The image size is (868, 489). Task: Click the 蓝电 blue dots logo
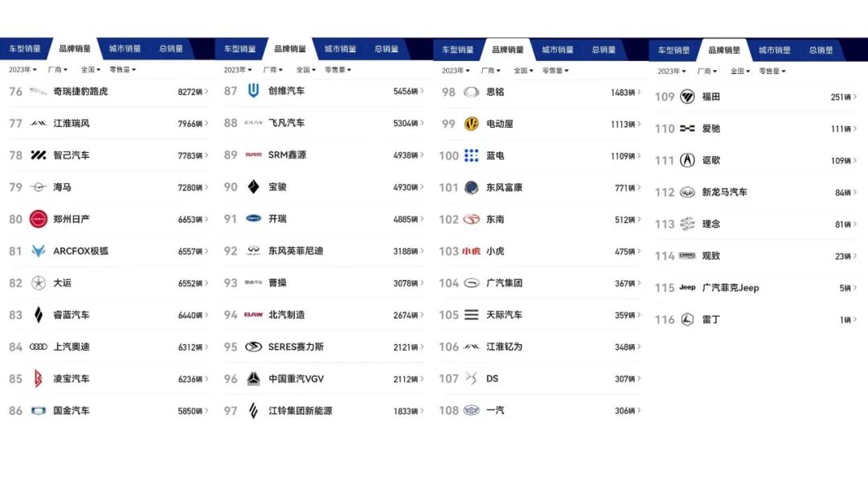click(x=471, y=155)
